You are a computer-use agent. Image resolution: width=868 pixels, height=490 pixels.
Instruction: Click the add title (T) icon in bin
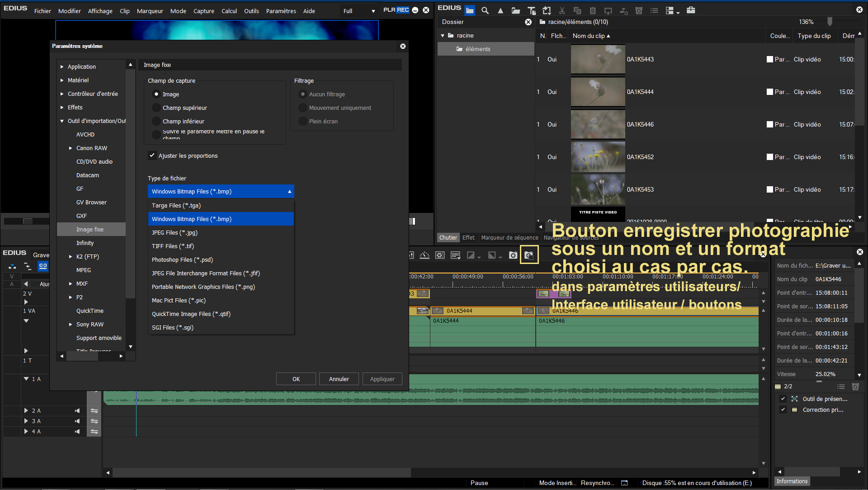531,10
